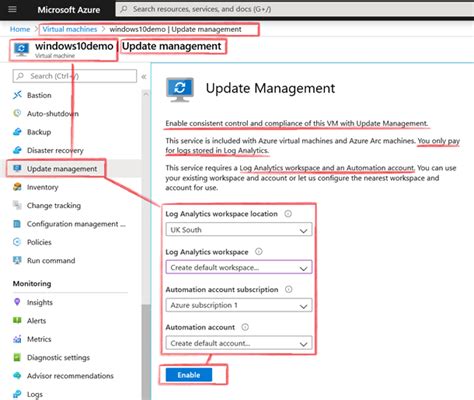Click the Update management monitor icon
474x400 pixels.
(17, 168)
